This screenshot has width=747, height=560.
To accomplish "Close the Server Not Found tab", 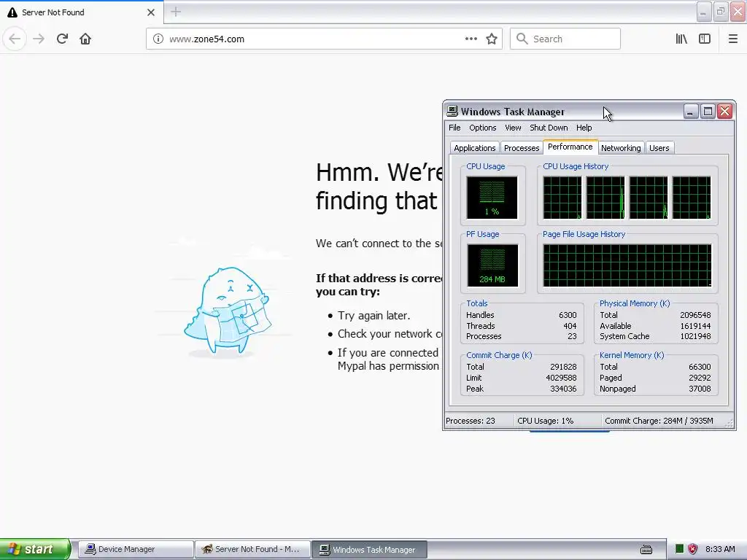I will [x=150, y=12].
